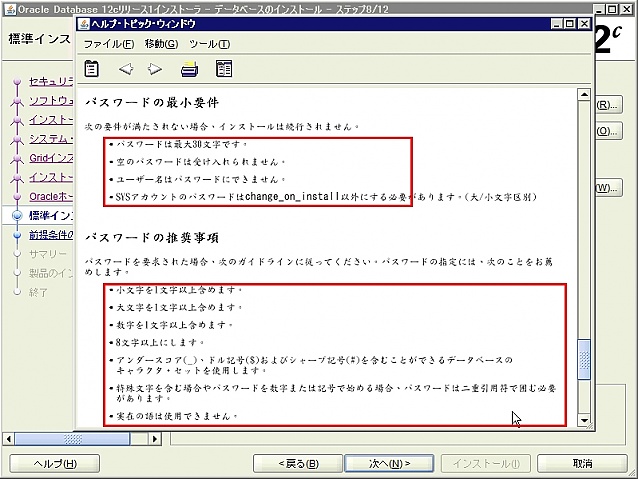This screenshot has height=479, width=638.
Task: Maximize the help topic window
Action: pyautogui.click(x=570, y=24)
